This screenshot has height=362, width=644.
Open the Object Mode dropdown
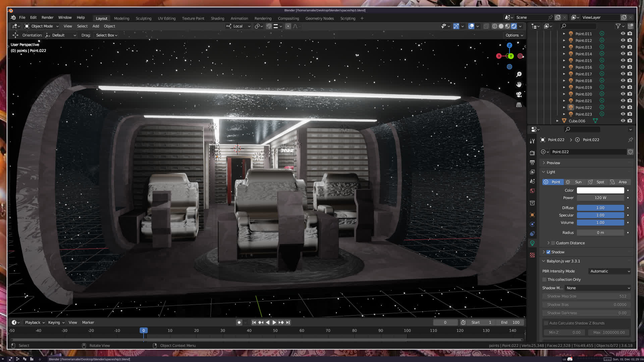(42, 26)
